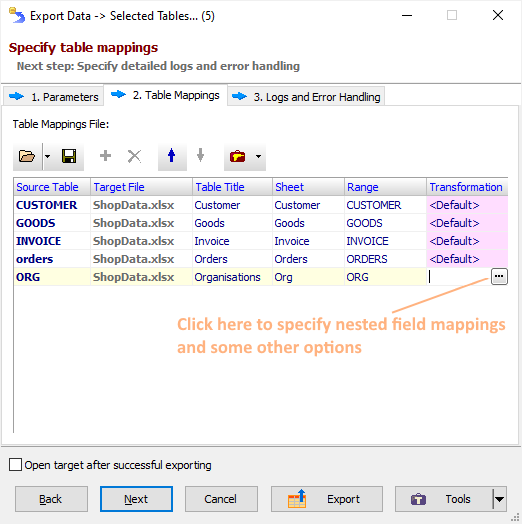Open table mappings file folder icon
This screenshot has height=524, width=522.
click(x=27, y=156)
